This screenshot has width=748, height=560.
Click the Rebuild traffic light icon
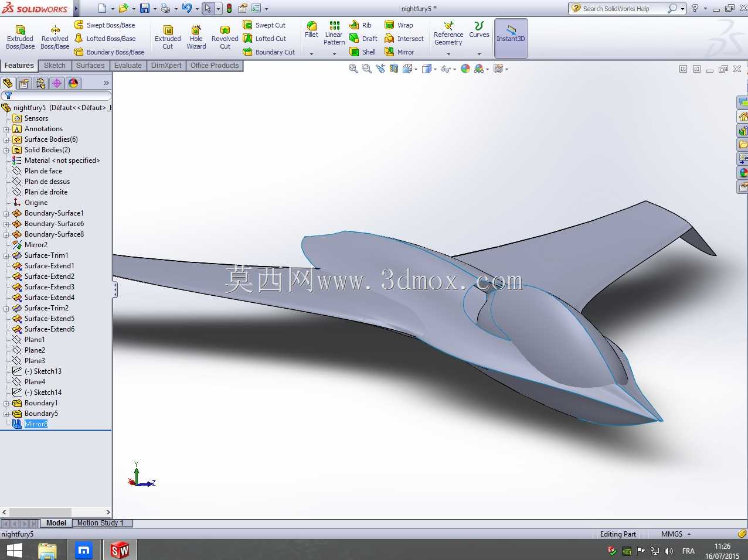coord(229,8)
